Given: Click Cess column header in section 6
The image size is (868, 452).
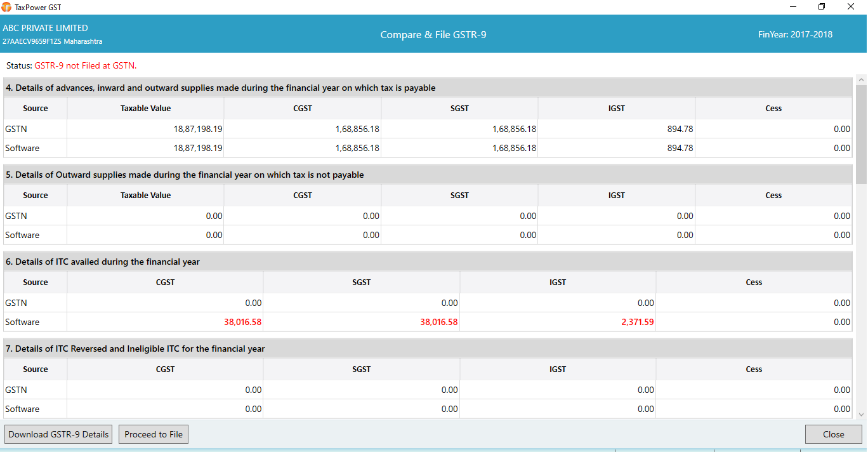Looking at the screenshot, I should pyautogui.click(x=754, y=282).
